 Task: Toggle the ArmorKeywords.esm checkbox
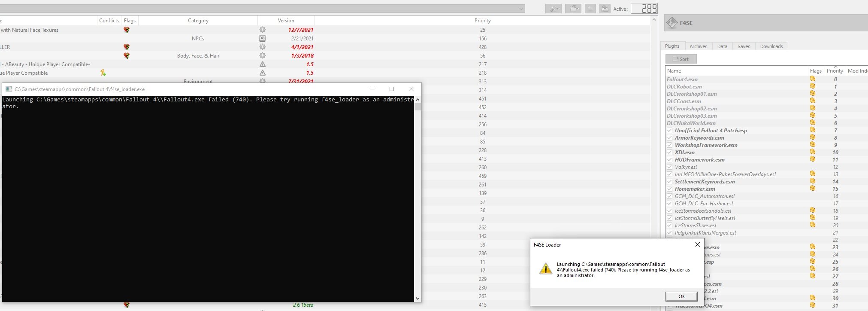(x=669, y=138)
